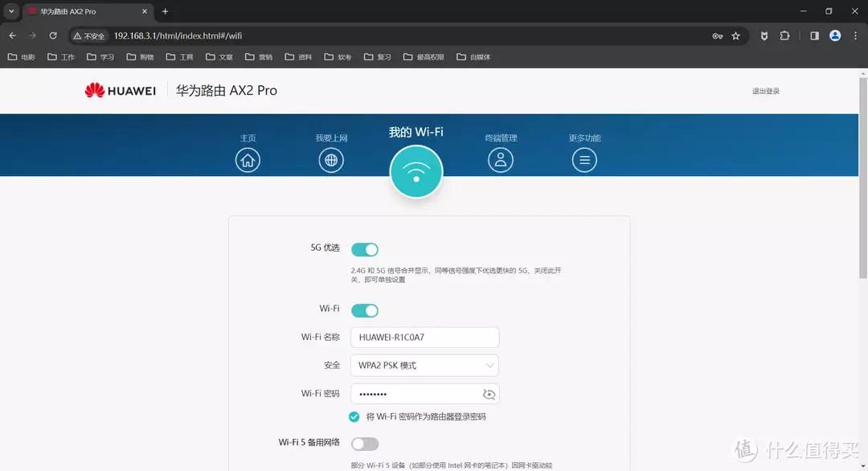This screenshot has height=471, width=868.
Task: Switch to the 华为路由 AX2 Pro tab
Action: pyautogui.click(x=80, y=11)
